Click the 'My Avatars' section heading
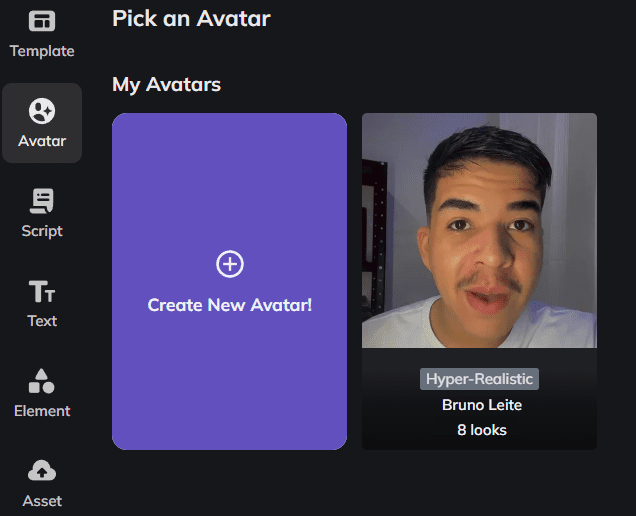636x516 pixels. coord(166,85)
